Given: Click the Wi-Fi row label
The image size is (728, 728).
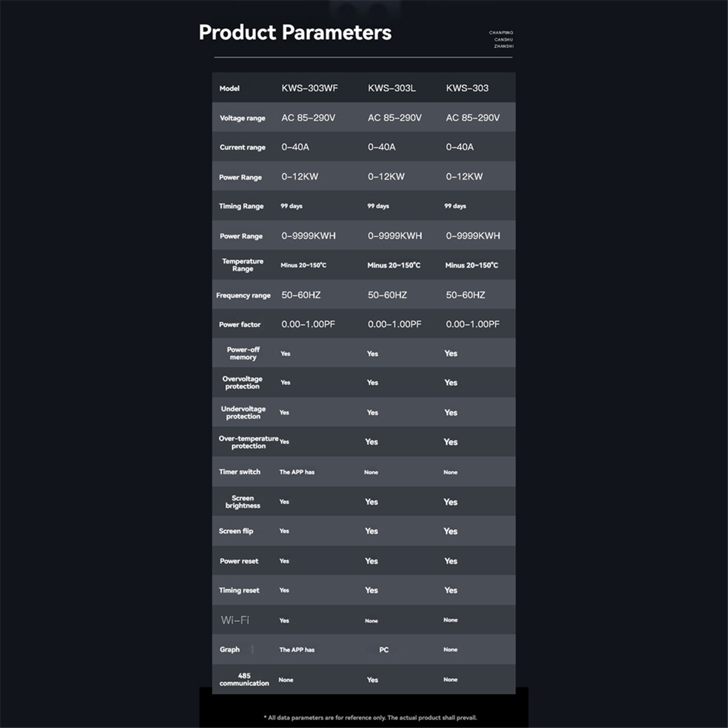Looking at the screenshot, I should (235, 620).
